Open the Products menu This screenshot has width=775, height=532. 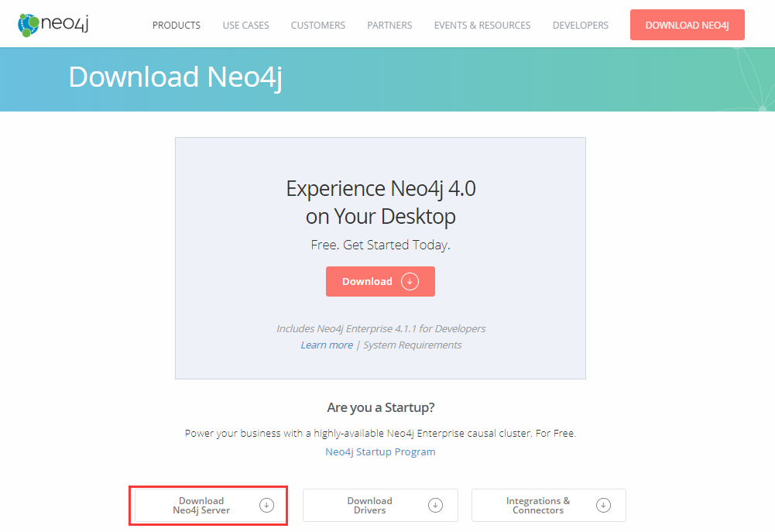pyautogui.click(x=177, y=26)
